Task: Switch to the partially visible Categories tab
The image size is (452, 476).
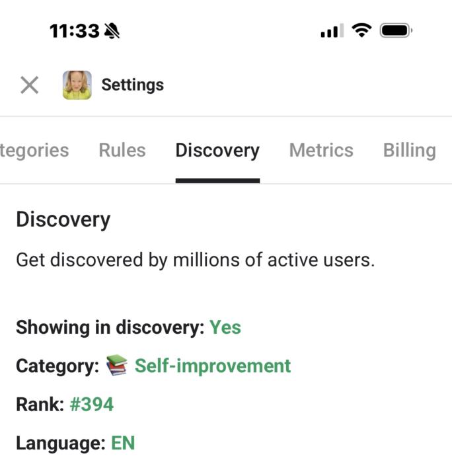Action: (34, 151)
